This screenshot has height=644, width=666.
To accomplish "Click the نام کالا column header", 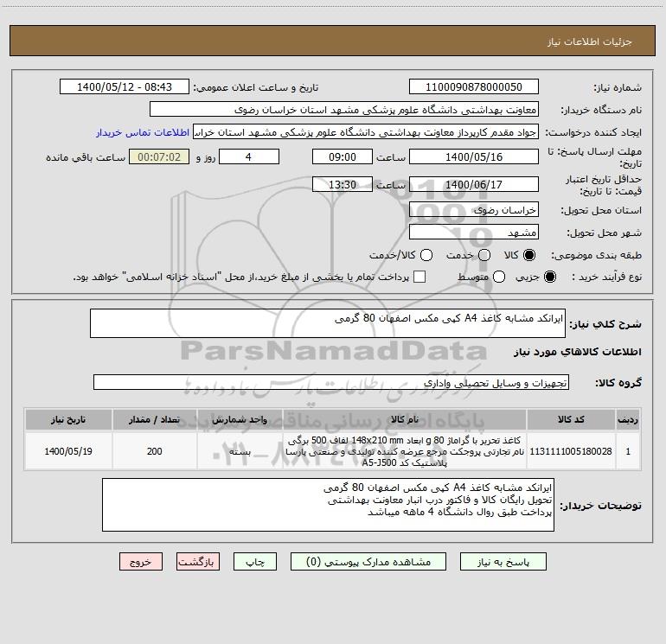I will point(405,419).
